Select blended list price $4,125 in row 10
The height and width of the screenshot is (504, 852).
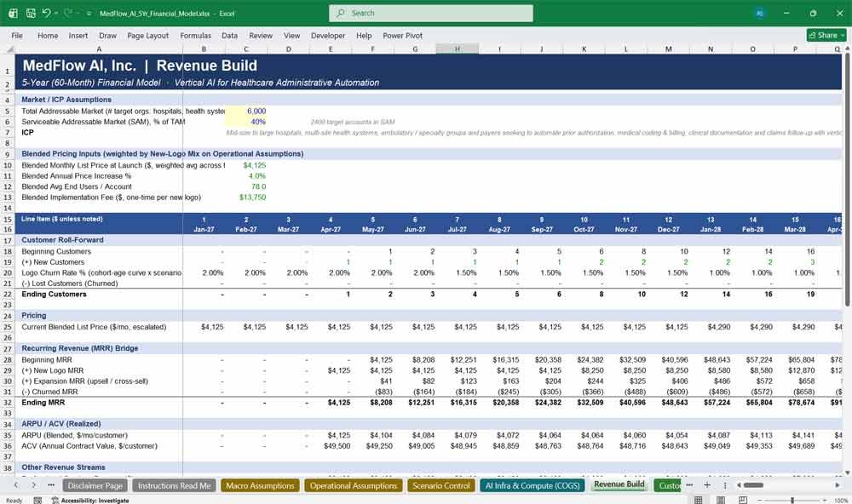tap(246, 166)
